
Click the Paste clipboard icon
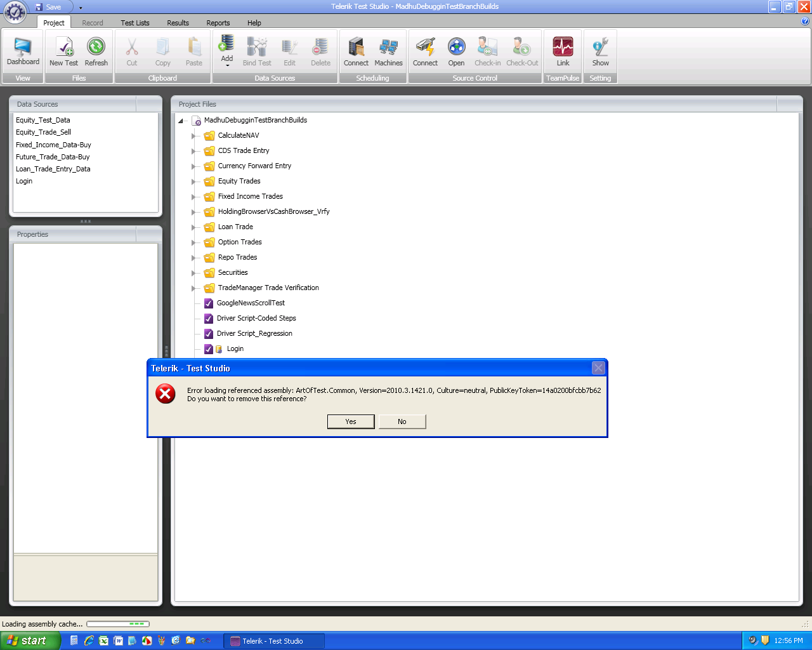[x=194, y=52]
